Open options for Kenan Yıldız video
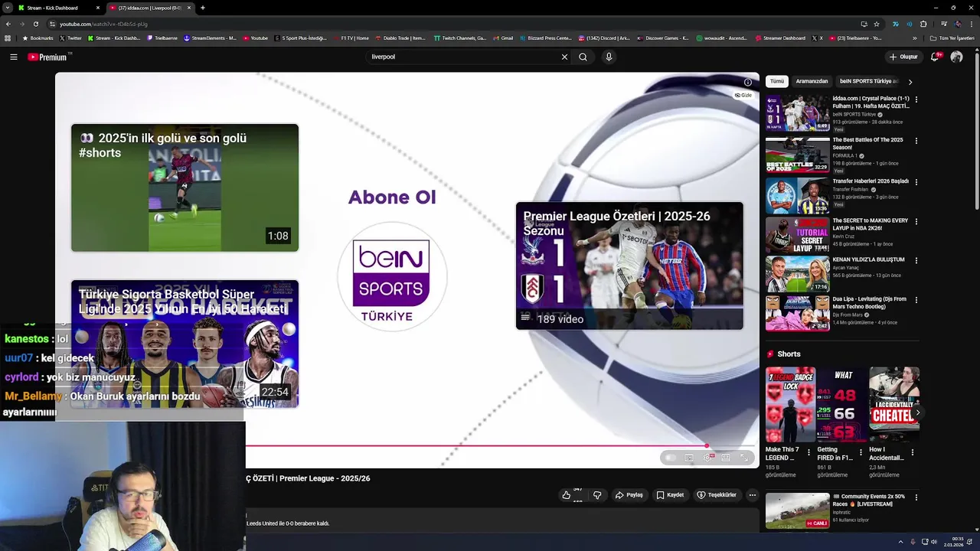The image size is (980, 551). click(916, 260)
